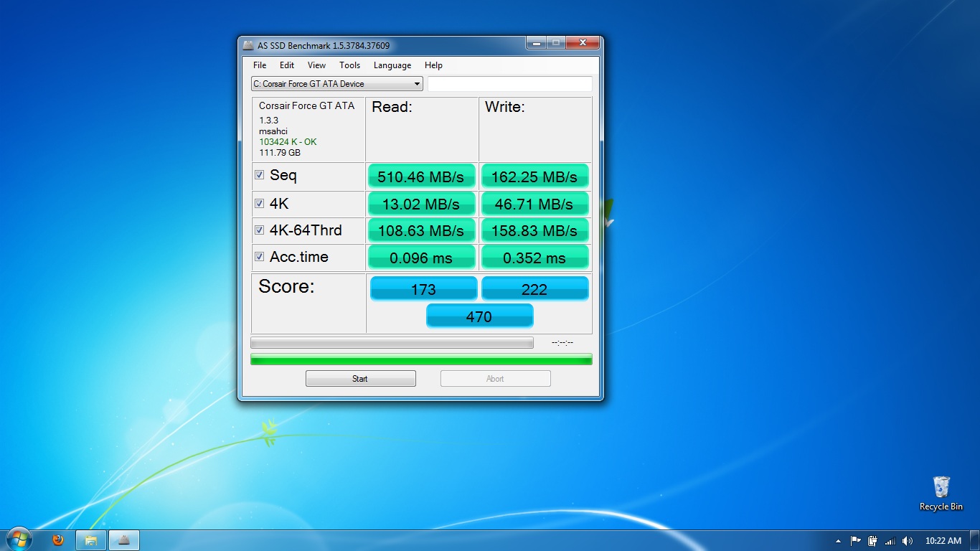Click the msahci driver text
This screenshot has height=551, width=980.
point(273,131)
